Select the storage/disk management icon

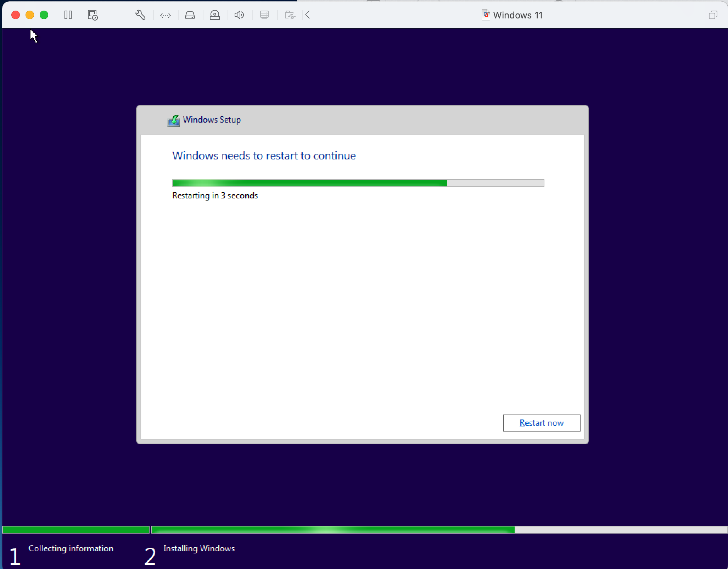pyautogui.click(x=189, y=15)
